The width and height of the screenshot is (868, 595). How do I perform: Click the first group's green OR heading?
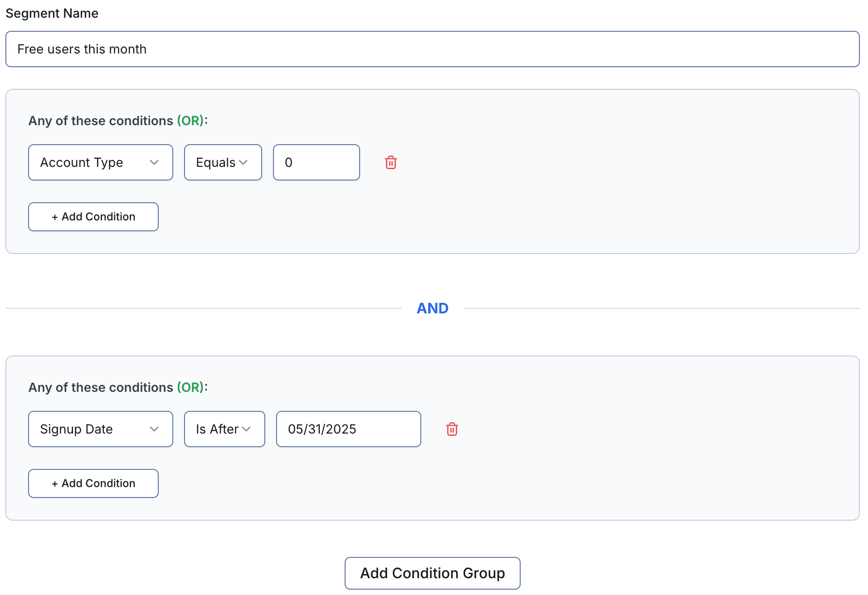[190, 121]
